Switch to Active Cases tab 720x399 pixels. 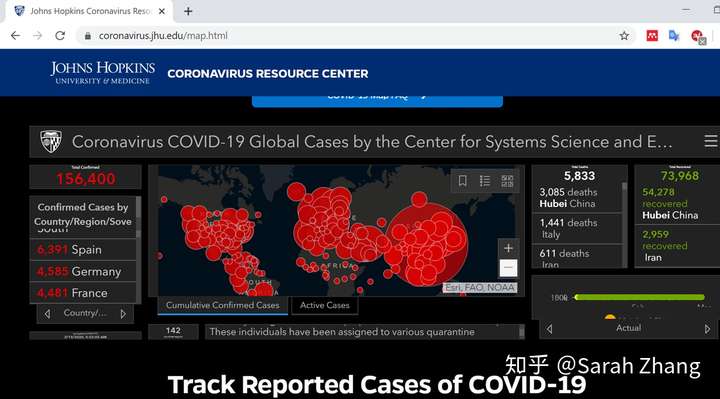[325, 305]
